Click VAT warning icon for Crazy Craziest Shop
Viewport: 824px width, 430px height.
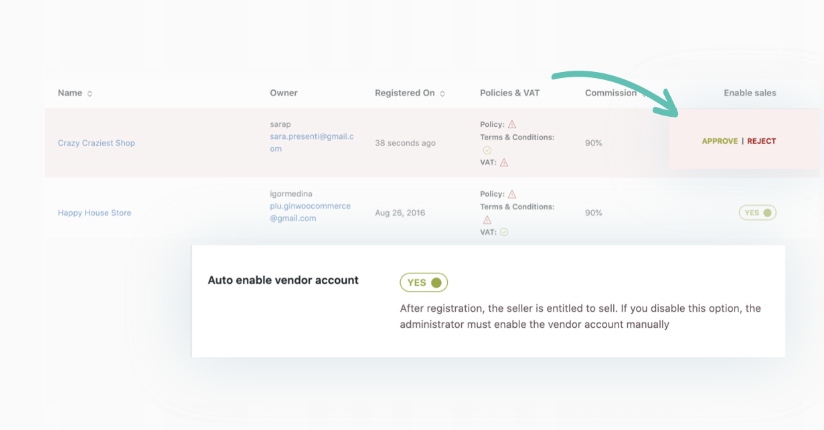504,162
